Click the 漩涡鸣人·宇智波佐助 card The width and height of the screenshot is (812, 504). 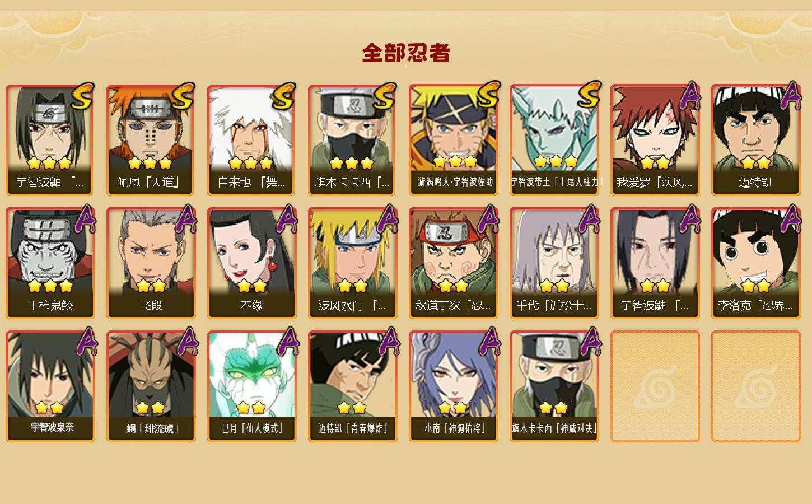(x=453, y=140)
